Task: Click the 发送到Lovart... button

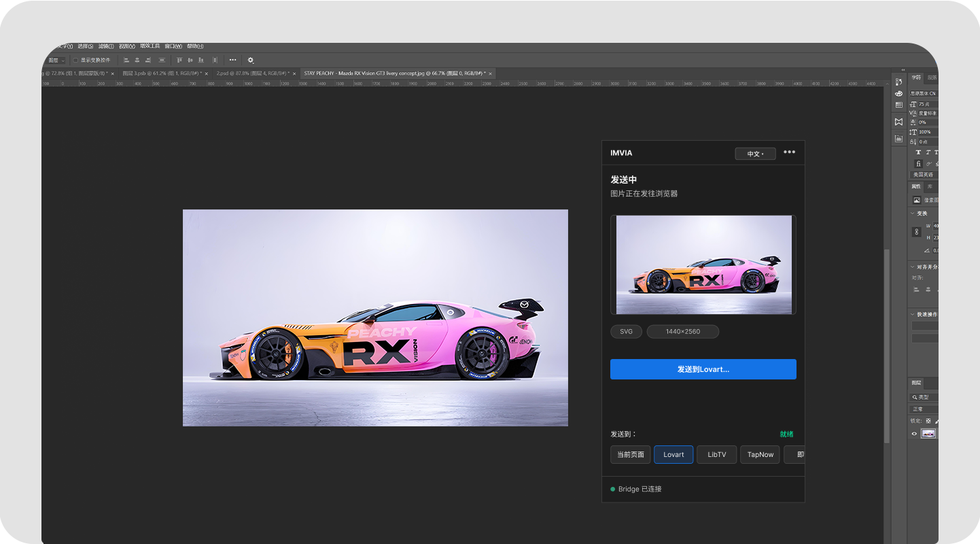Action: (x=703, y=369)
